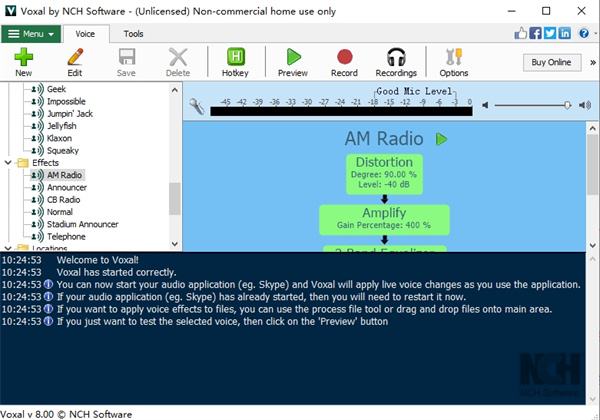
Task: Click voice list scrollbar up arrow
Action: pos(175,90)
